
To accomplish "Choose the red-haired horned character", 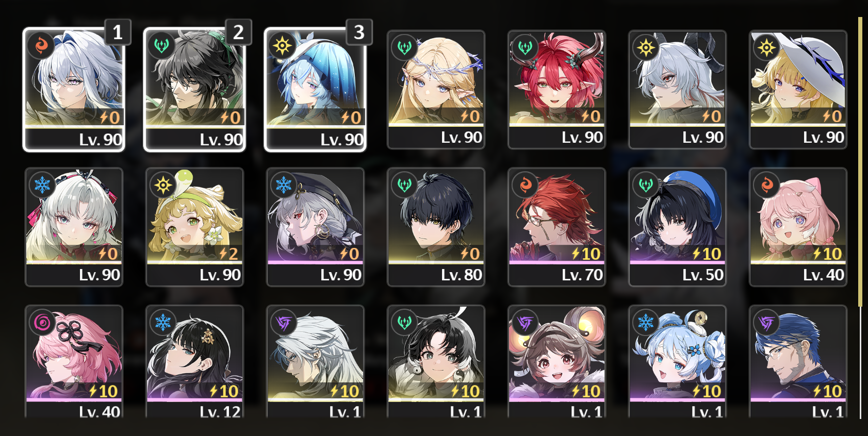I will pyautogui.click(x=556, y=89).
